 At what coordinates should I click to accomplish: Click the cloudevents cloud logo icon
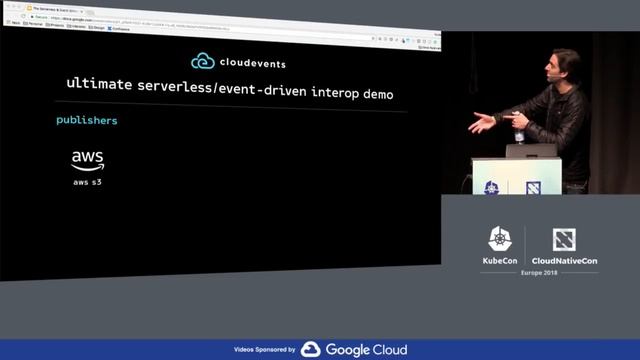[x=203, y=61]
